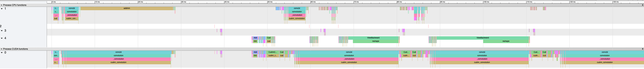Select CUDA thread 0 conv2d slice near 99 ms

click(482, 52)
